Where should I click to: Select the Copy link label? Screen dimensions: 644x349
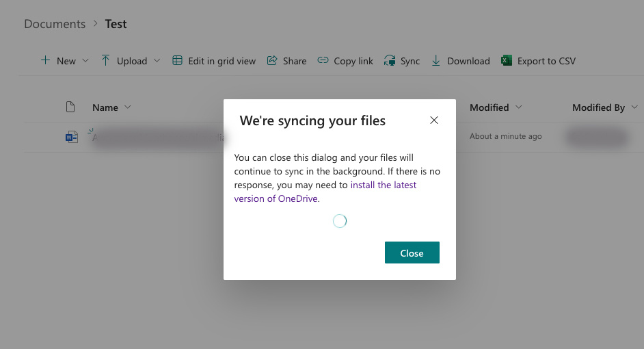[353, 62]
